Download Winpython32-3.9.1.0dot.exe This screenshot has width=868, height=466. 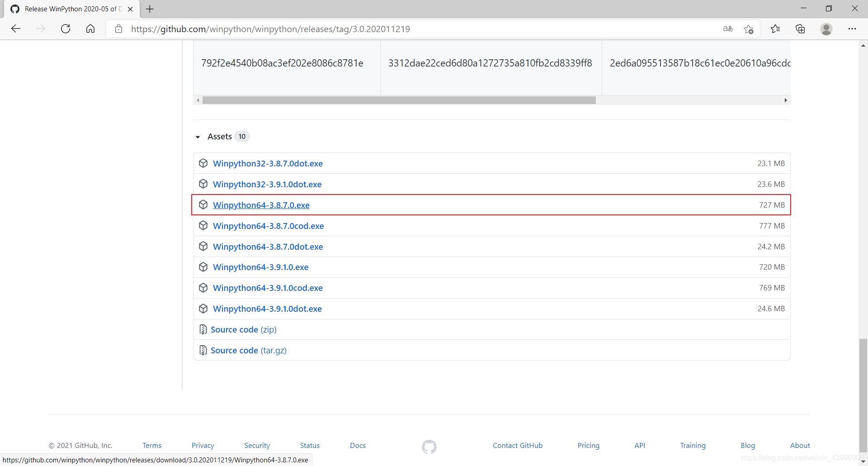(x=267, y=184)
